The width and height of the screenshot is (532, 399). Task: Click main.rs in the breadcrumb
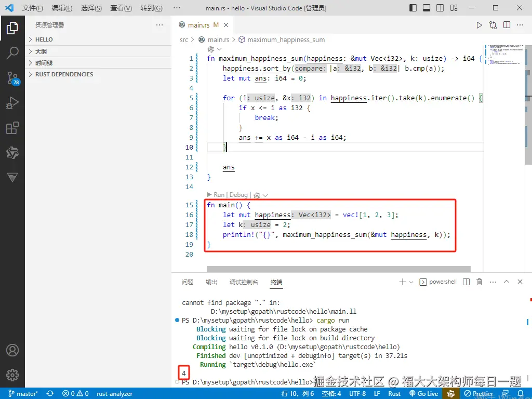218,39
